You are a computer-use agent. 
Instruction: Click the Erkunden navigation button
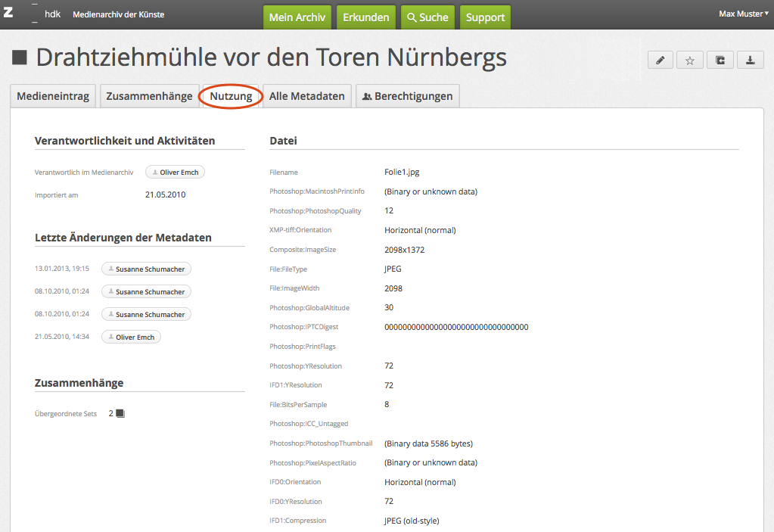366,17
